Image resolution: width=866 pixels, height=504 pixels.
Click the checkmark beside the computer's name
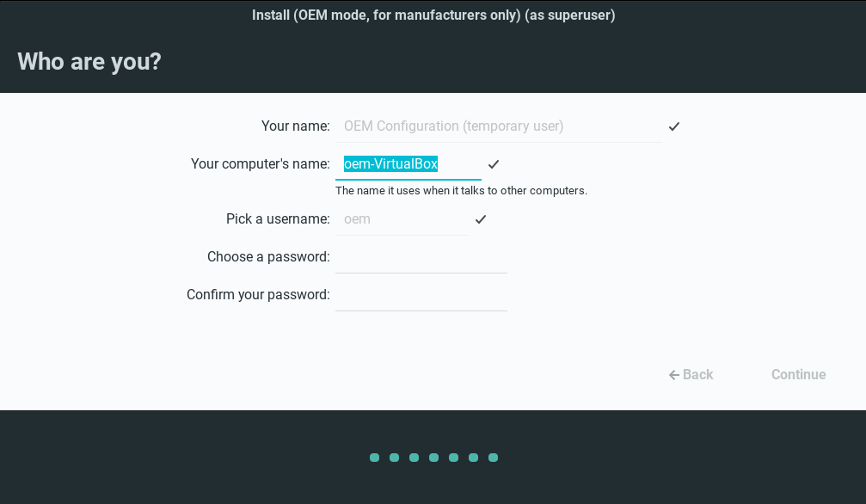point(494,164)
